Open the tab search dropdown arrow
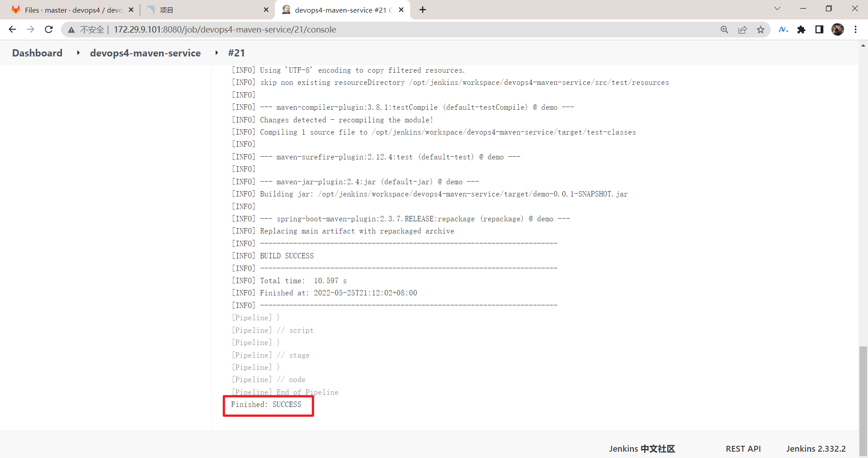 point(777,9)
